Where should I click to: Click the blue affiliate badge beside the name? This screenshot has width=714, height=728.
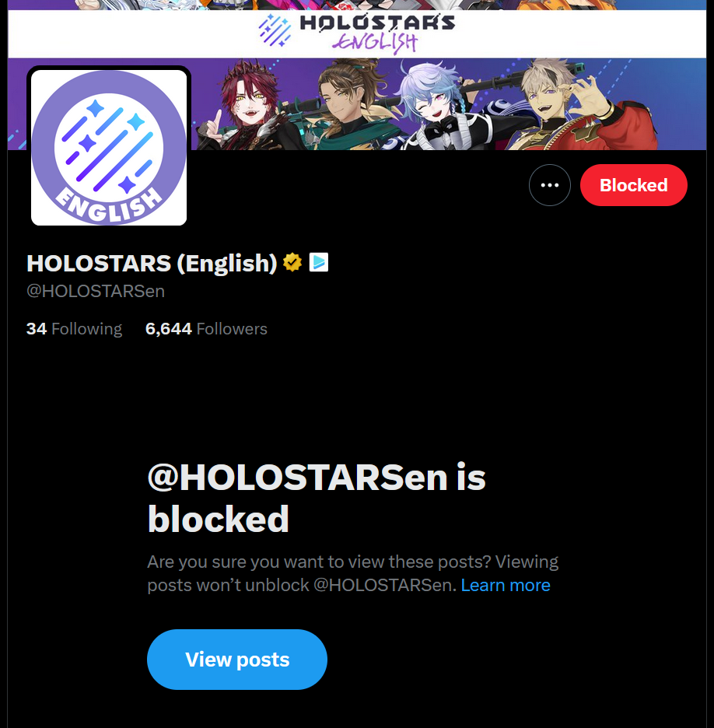click(319, 262)
